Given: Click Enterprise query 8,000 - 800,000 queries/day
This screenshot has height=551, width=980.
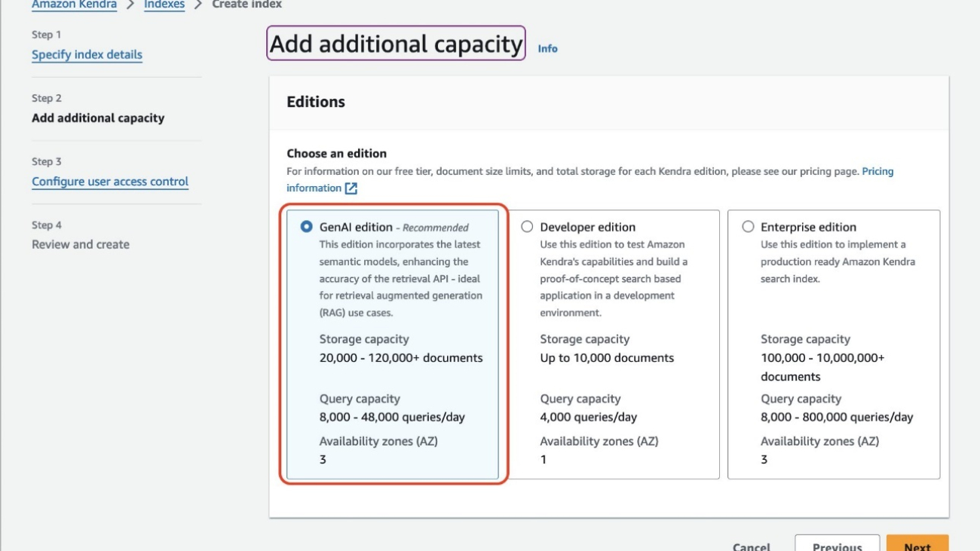Looking at the screenshot, I should point(837,417).
